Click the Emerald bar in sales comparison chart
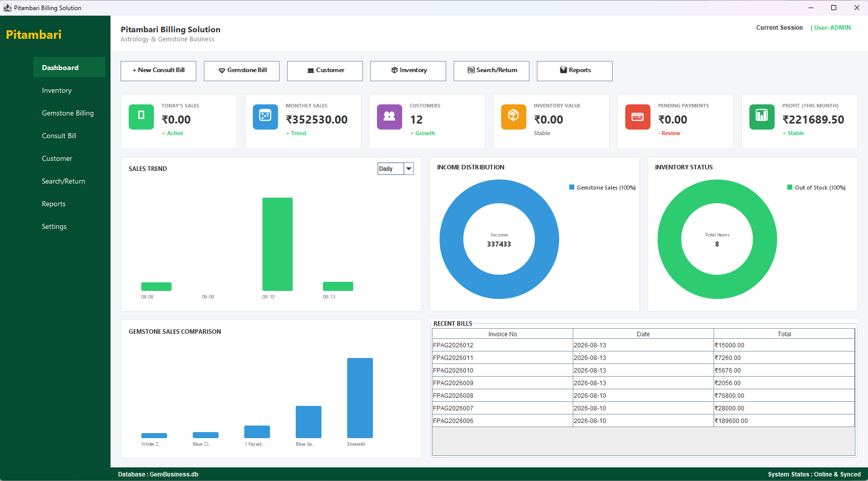The width and height of the screenshot is (868, 481). tap(360, 398)
